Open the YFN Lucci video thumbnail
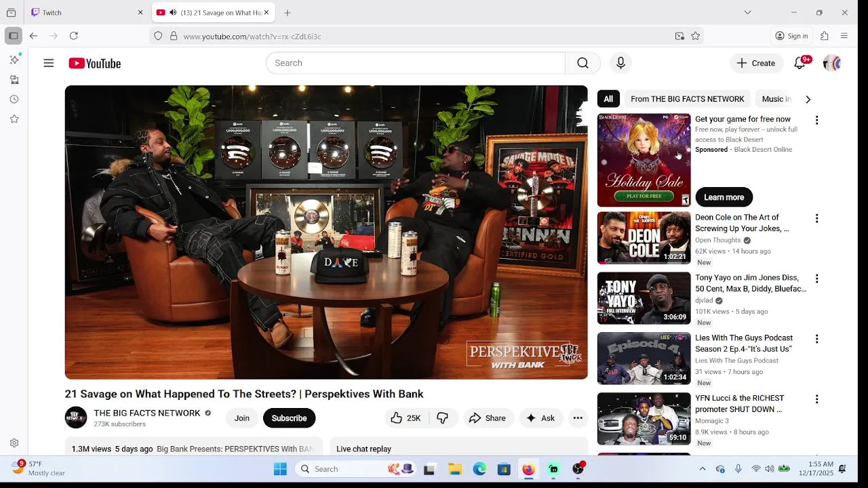This screenshot has height=488, width=868. [x=644, y=419]
